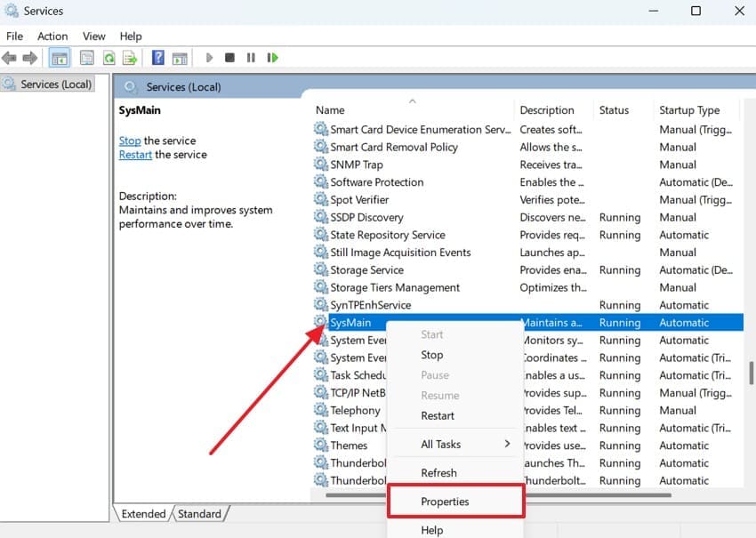The width and height of the screenshot is (756, 538).
Task: Sort by the Startup Type column header
Action: pos(696,110)
